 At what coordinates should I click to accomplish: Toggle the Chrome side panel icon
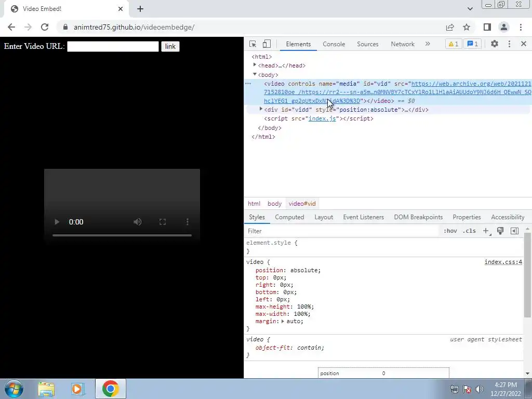(x=487, y=27)
